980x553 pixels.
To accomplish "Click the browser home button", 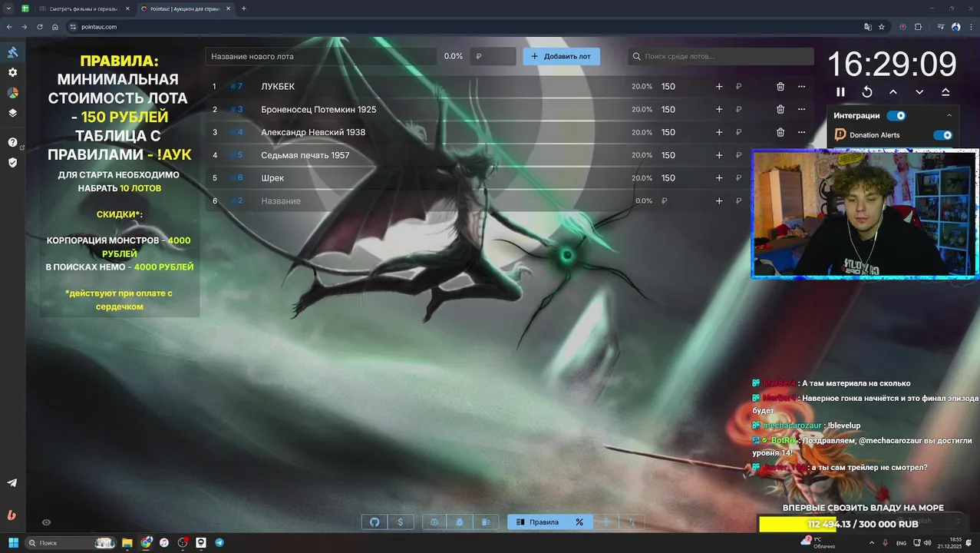I will [55, 27].
